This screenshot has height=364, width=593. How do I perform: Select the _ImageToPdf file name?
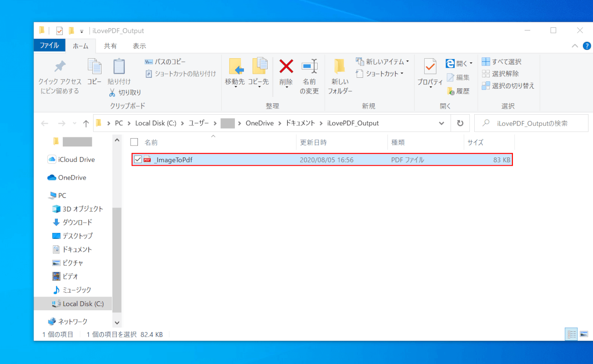173,160
